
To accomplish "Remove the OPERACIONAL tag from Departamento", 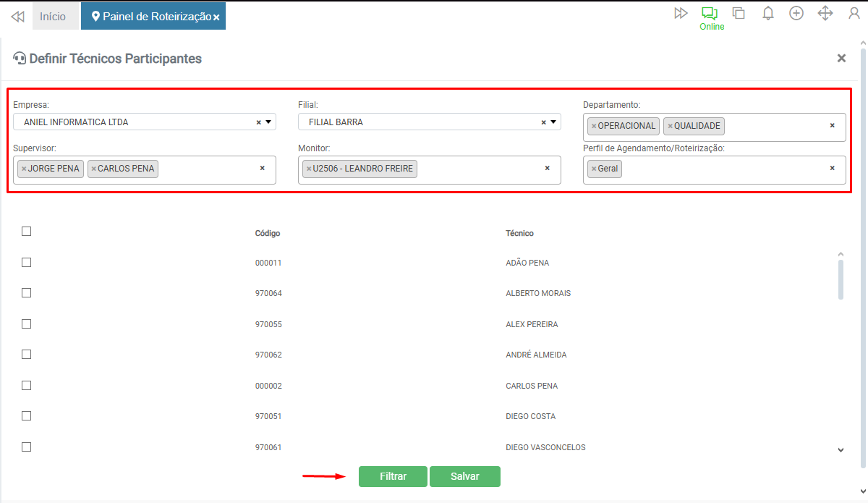I will tap(594, 127).
